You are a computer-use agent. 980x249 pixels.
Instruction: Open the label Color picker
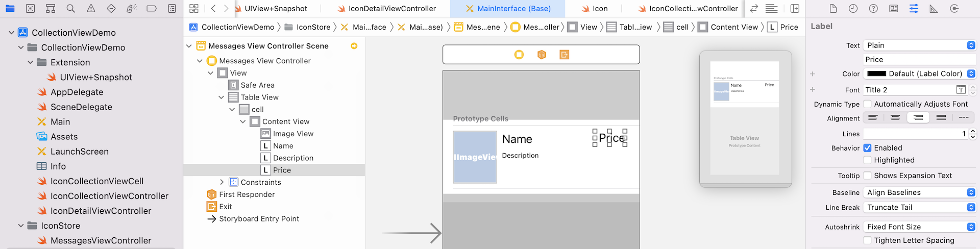pos(919,74)
